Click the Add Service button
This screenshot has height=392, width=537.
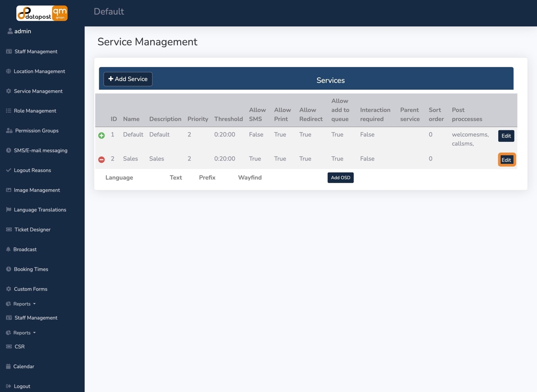coord(128,79)
